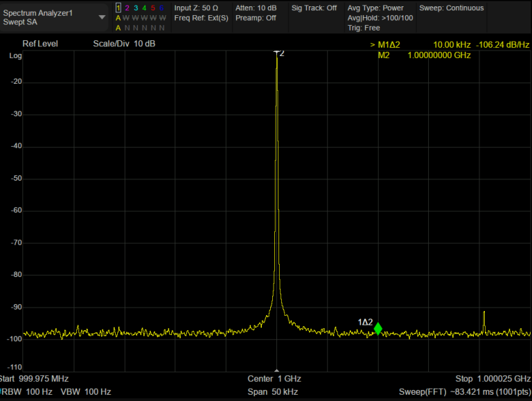Open the Spectrum Analyzer1 mode dropdown arrow

click(x=103, y=17)
